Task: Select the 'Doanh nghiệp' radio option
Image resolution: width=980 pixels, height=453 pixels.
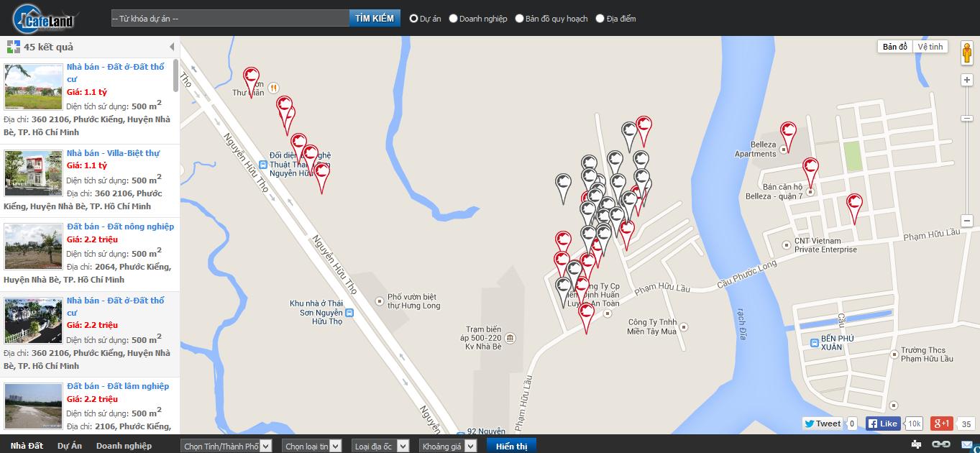Action: pos(454,19)
